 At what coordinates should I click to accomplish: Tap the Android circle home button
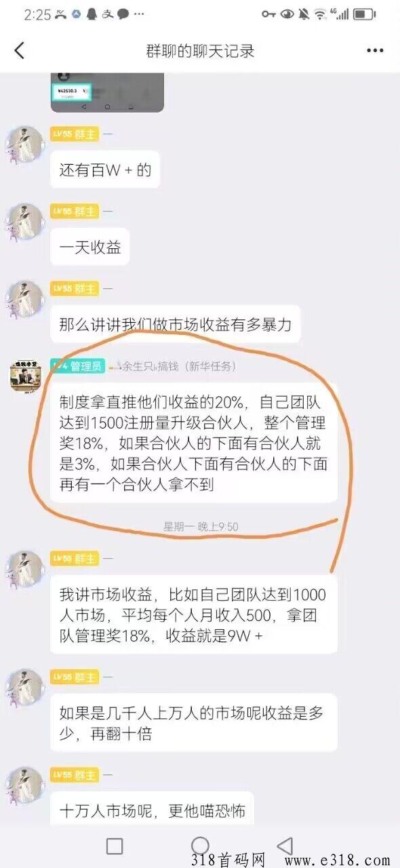point(200,845)
